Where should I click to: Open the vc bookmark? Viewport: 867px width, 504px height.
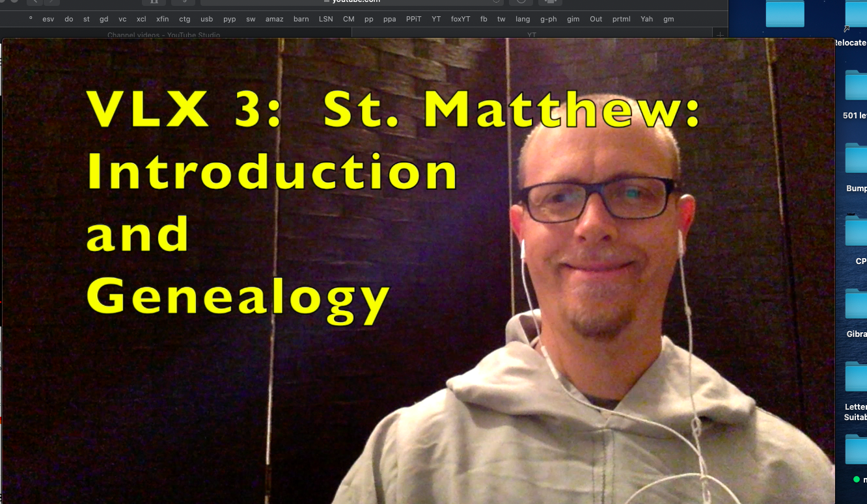click(122, 19)
